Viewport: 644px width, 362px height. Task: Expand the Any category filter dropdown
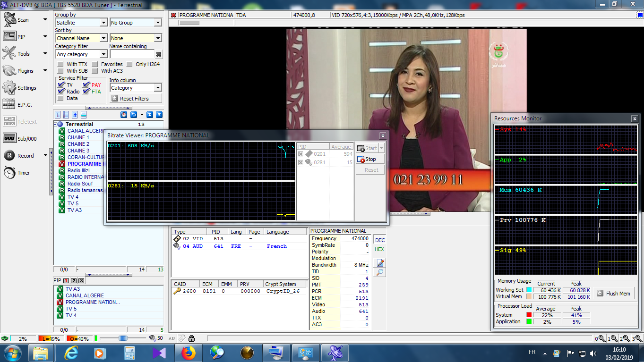(103, 54)
